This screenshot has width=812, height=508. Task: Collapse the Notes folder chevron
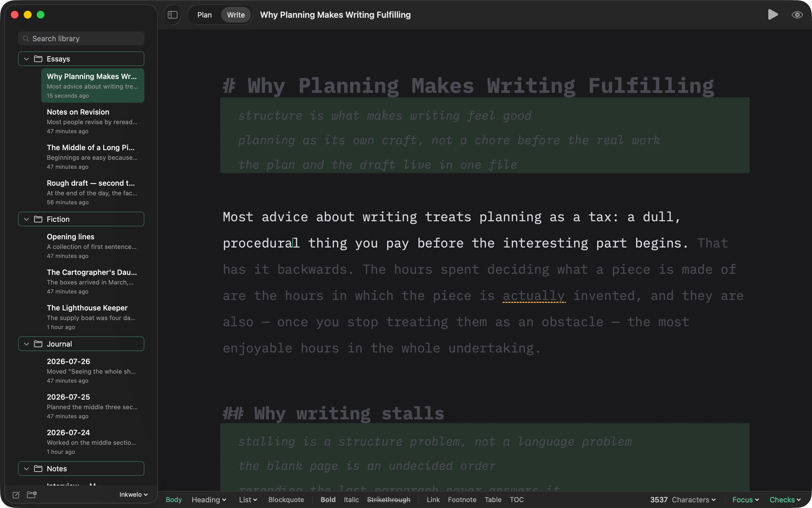[27, 468]
